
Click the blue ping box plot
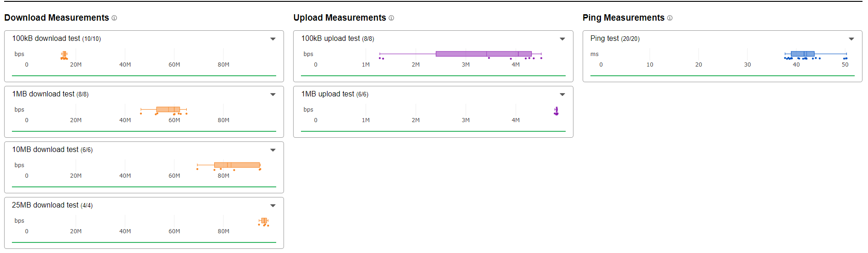click(x=802, y=54)
